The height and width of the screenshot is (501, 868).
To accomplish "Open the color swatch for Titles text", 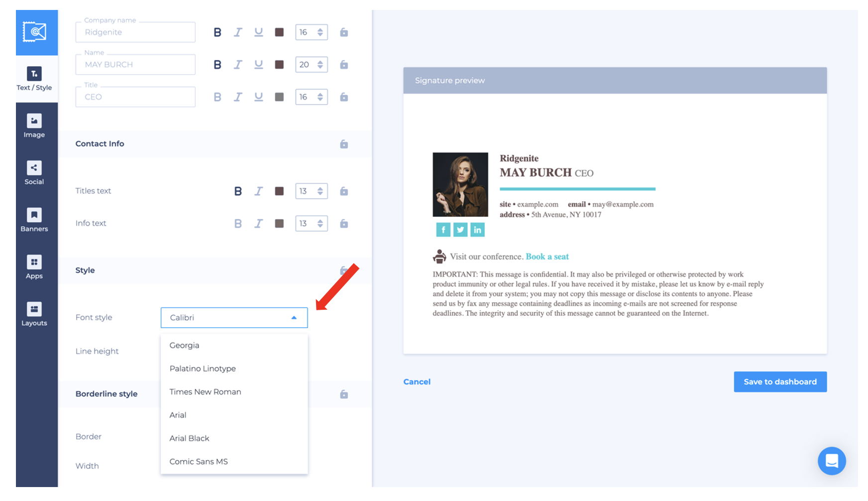I will 279,191.
